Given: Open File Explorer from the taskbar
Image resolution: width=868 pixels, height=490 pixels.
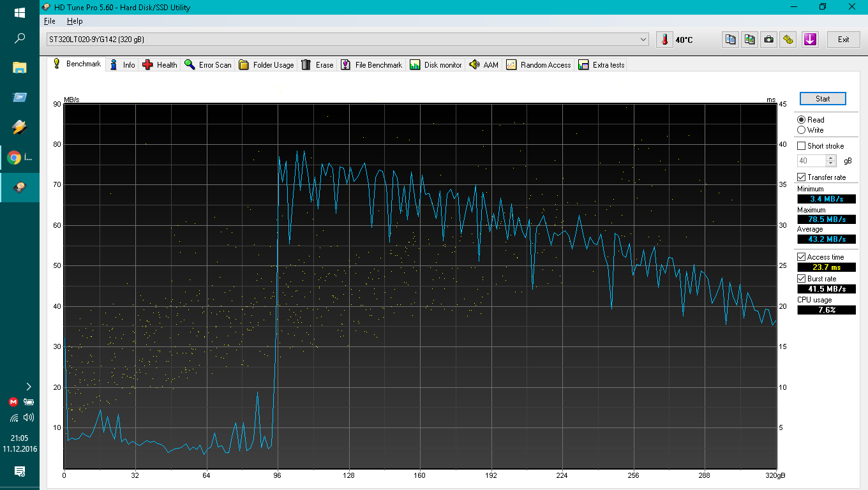Looking at the screenshot, I should 19,68.
